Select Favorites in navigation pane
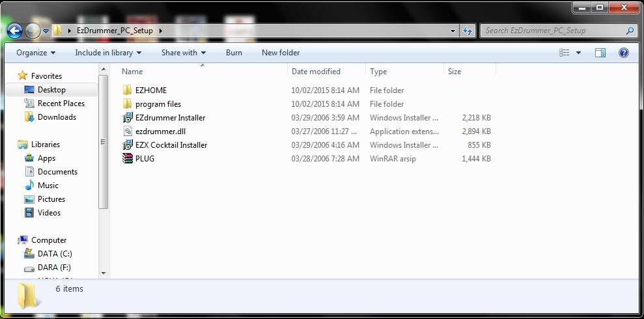644x319 pixels. tap(46, 76)
